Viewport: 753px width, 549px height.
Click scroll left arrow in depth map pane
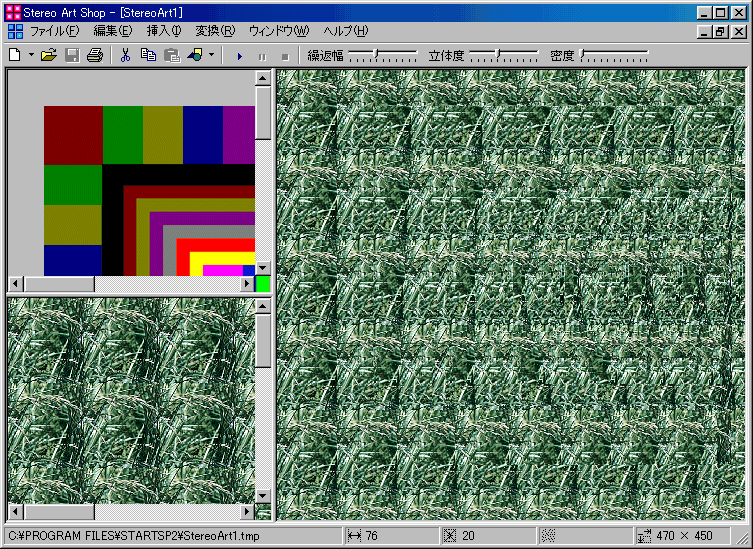coord(15,284)
